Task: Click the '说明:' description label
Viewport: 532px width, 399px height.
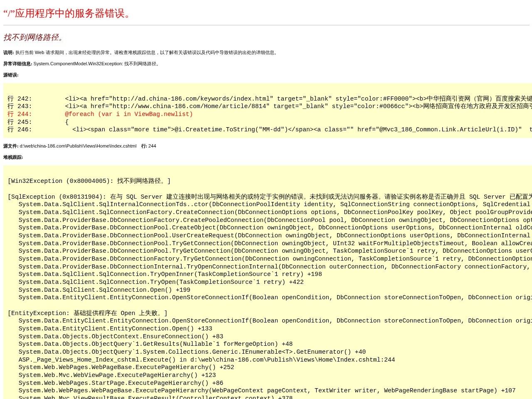Action: pyautogui.click(x=8, y=53)
